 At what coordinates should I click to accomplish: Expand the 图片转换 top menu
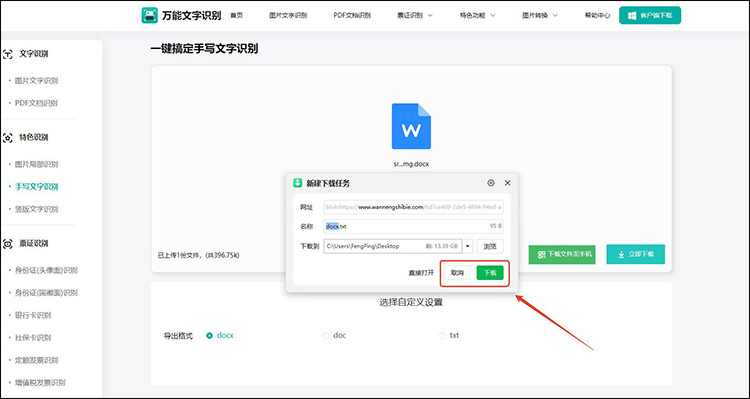540,15
